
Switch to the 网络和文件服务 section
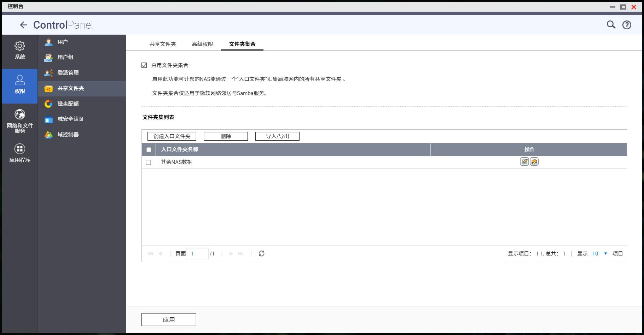(x=20, y=120)
